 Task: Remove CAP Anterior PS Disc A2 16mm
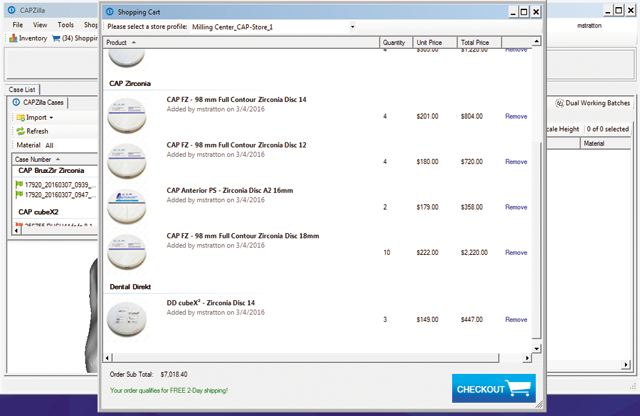tap(516, 207)
